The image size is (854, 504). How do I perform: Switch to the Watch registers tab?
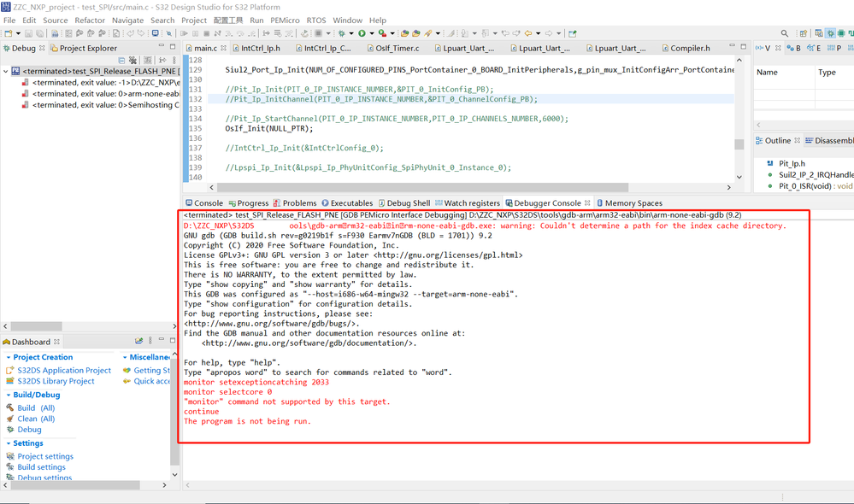(x=468, y=202)
